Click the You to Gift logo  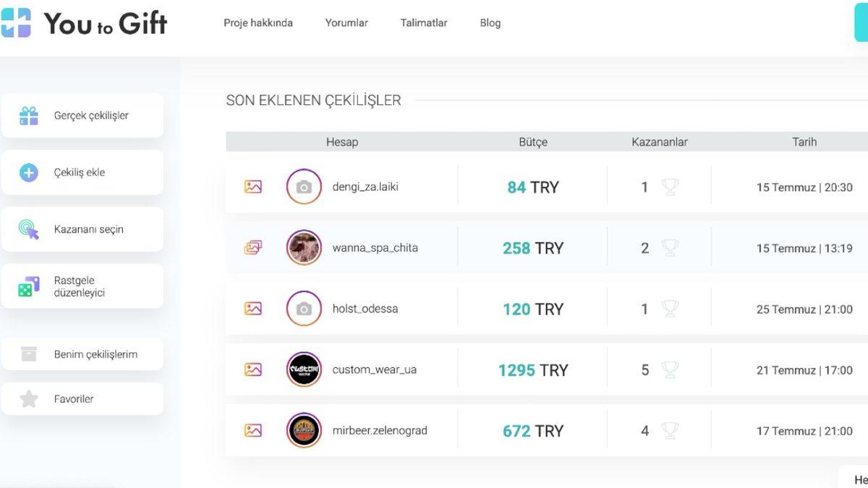coord(84,23)
